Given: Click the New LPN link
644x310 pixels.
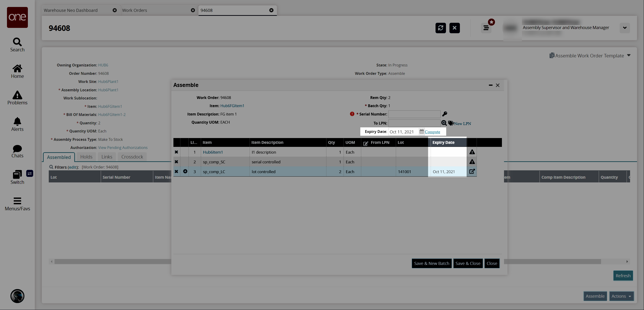Looking at the screenshot, I should point(462,123).
